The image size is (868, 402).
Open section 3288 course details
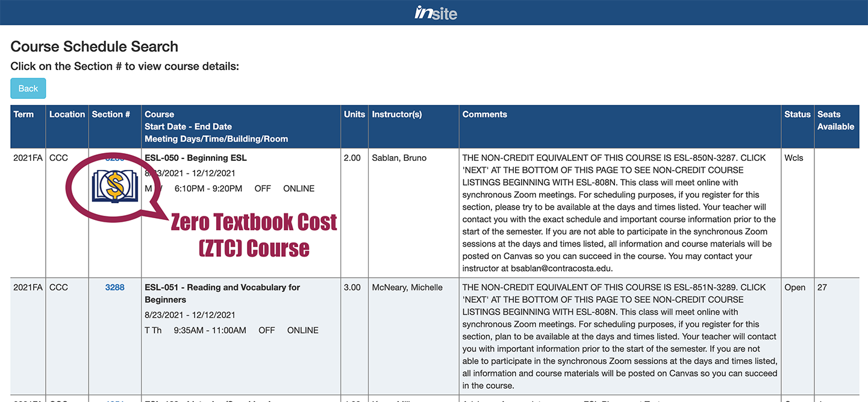click(x=114, y=287)
